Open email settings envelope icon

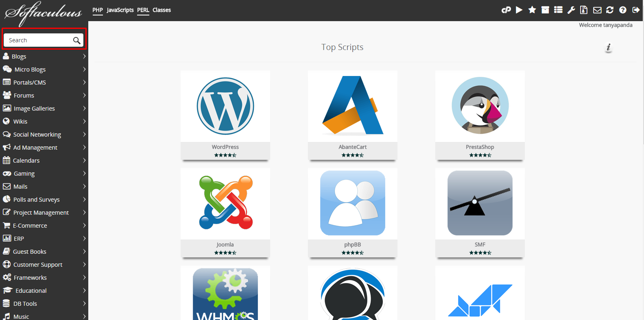click(597, 10)
